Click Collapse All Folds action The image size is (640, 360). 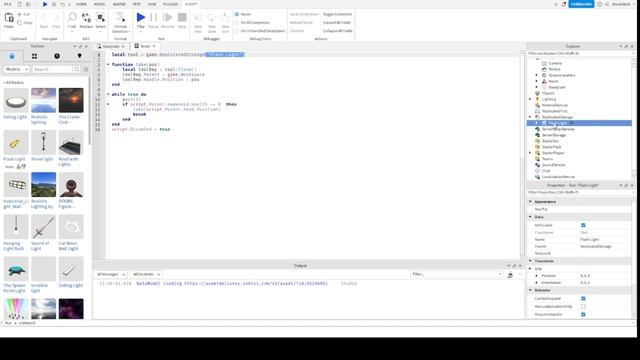pyautogui.click(x=338, y=31)
